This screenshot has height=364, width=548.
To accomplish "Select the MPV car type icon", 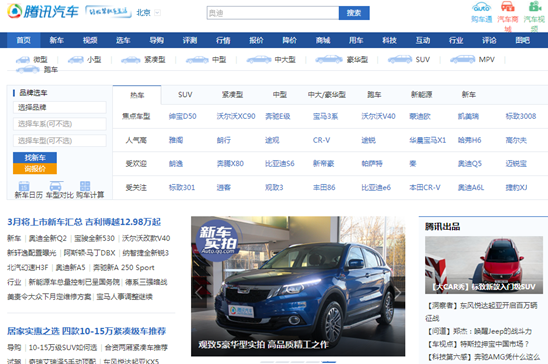I will tap(462, 59).
